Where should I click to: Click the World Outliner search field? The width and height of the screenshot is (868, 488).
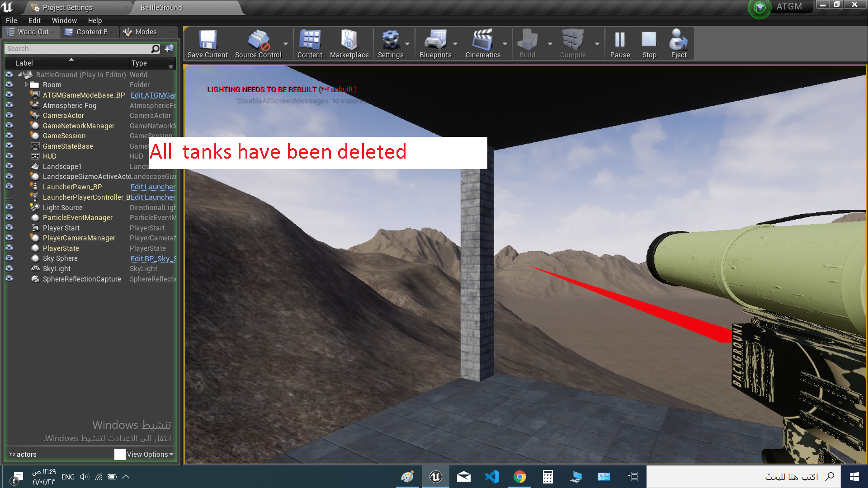[77, 48]
